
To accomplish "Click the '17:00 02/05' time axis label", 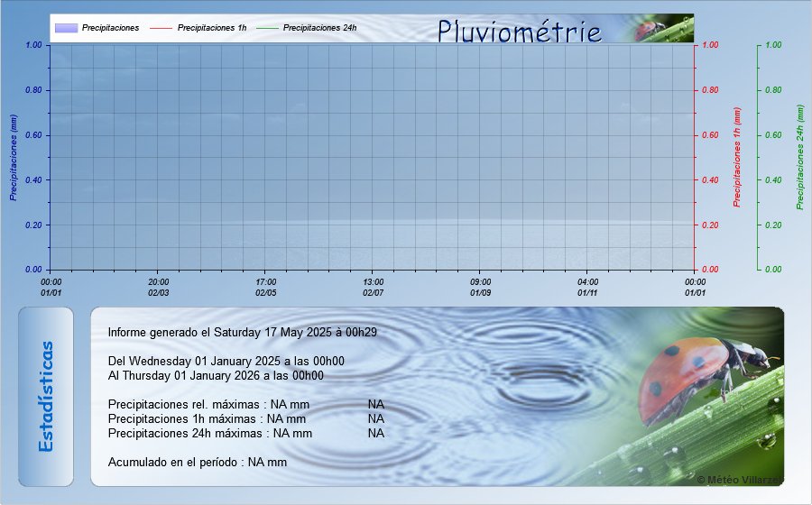I will tap(265, 287).
